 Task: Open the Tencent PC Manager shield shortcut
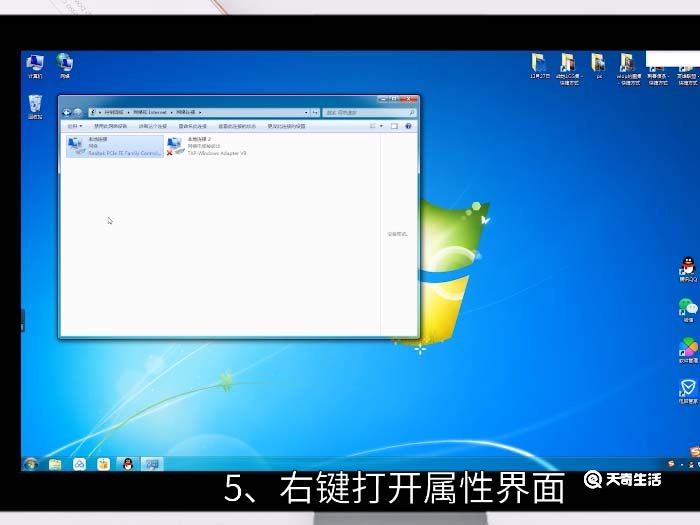click(688, 392)
